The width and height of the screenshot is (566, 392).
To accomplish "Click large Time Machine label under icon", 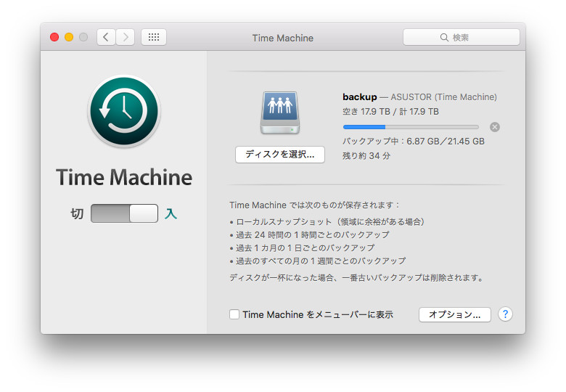I will 124,178.
